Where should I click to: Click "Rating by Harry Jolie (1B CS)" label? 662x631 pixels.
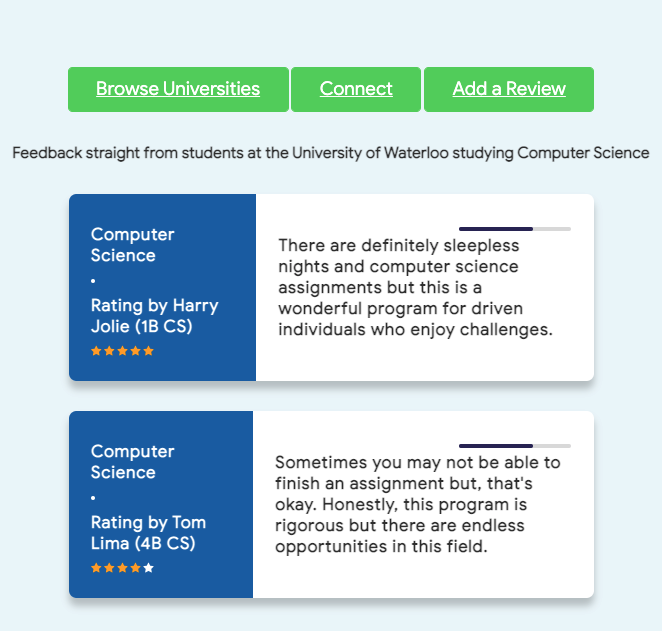coord(154,316)
